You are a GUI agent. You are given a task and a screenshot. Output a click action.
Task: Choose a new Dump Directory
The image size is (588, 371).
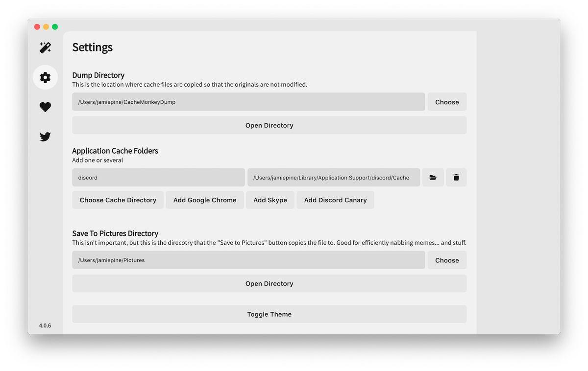point(447,102)
